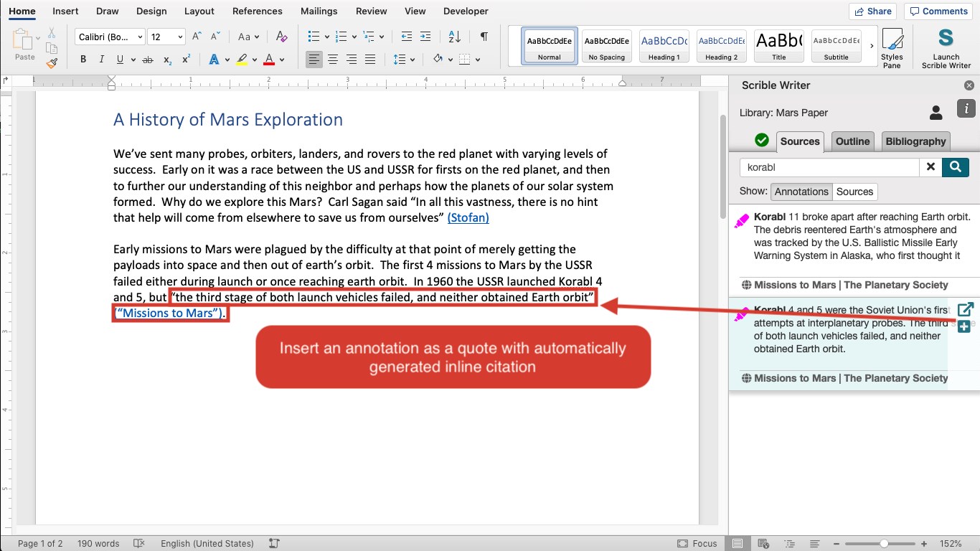Clear the korabl search text
The height and width of the screenshot is (551, 980).
pos(930,167)
